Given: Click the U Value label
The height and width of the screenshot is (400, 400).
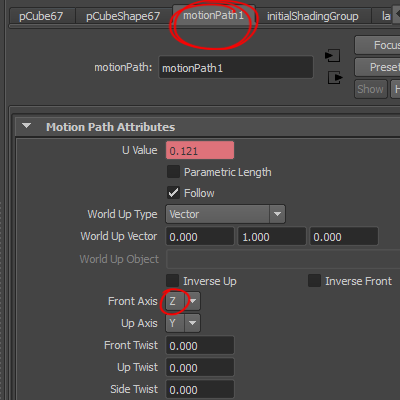Looking at the screenshot, I should click(140, 150).
